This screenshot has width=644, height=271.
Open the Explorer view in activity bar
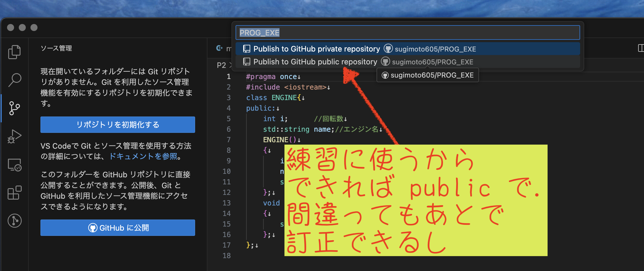coord(14,52)
